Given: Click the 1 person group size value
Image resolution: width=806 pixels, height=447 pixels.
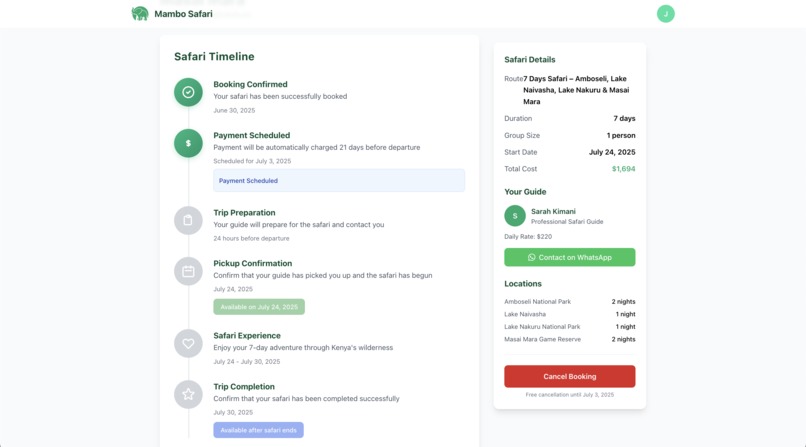Looking at the screenshot, I should pyautogui.click(x=620, y=136).
